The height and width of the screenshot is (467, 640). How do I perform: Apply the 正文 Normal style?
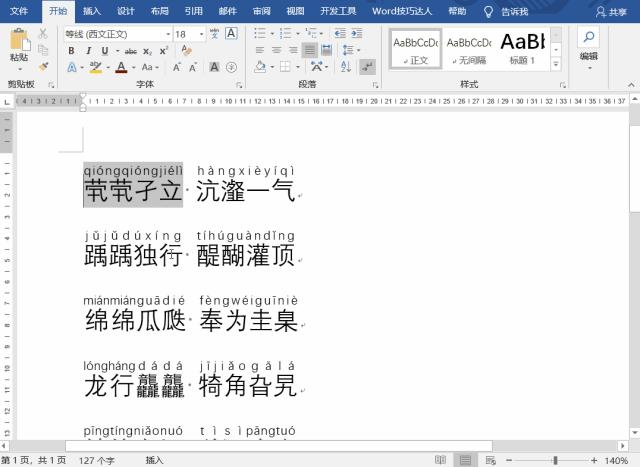416,49
